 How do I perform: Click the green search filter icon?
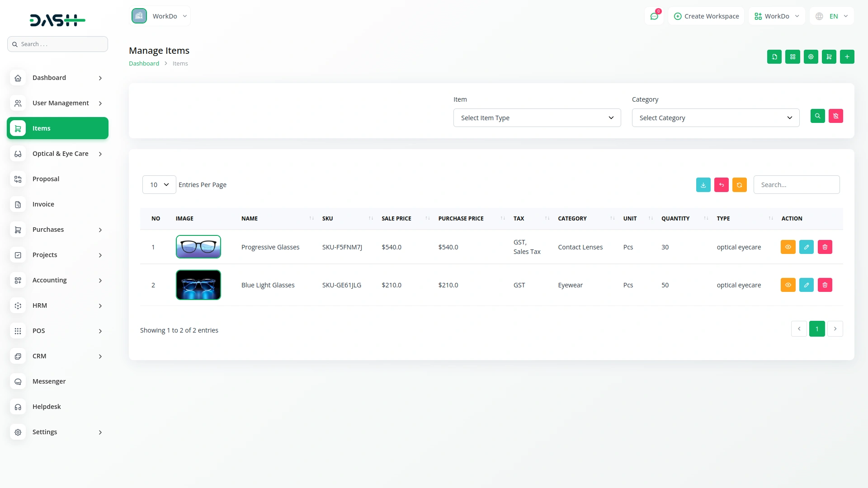(817, 116)
